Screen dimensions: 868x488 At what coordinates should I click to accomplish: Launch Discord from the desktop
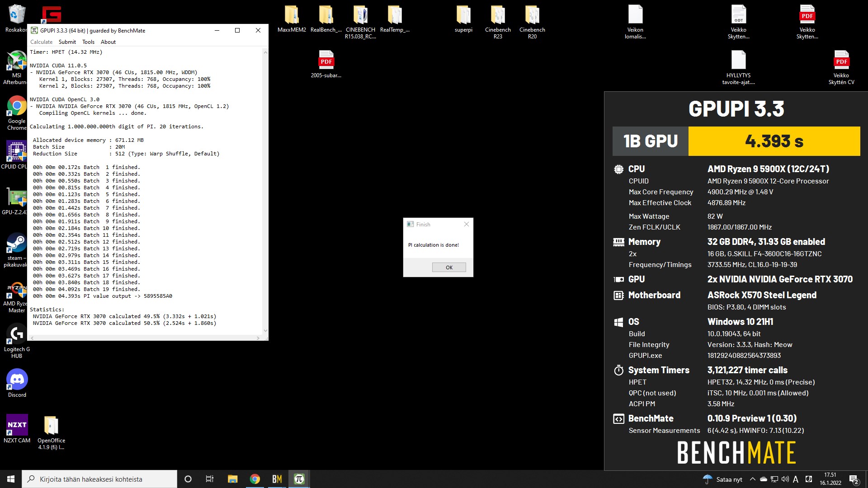(x=17, y=383)
